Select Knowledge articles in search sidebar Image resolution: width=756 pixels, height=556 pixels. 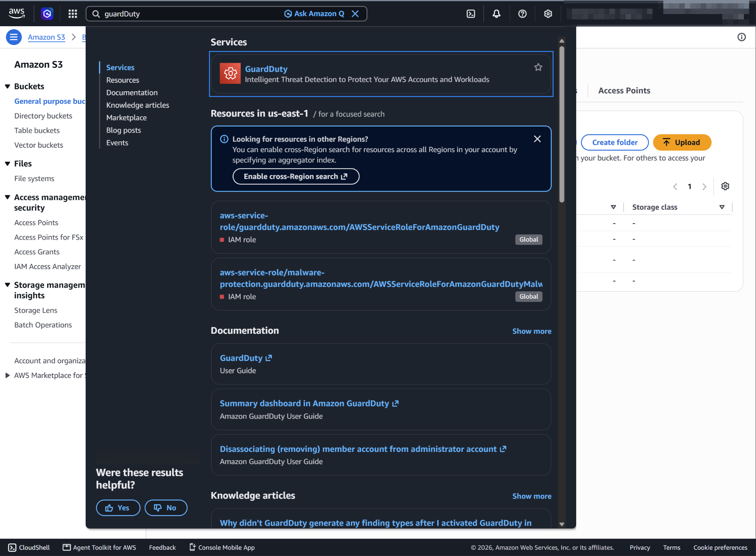[x=138, y=105]
